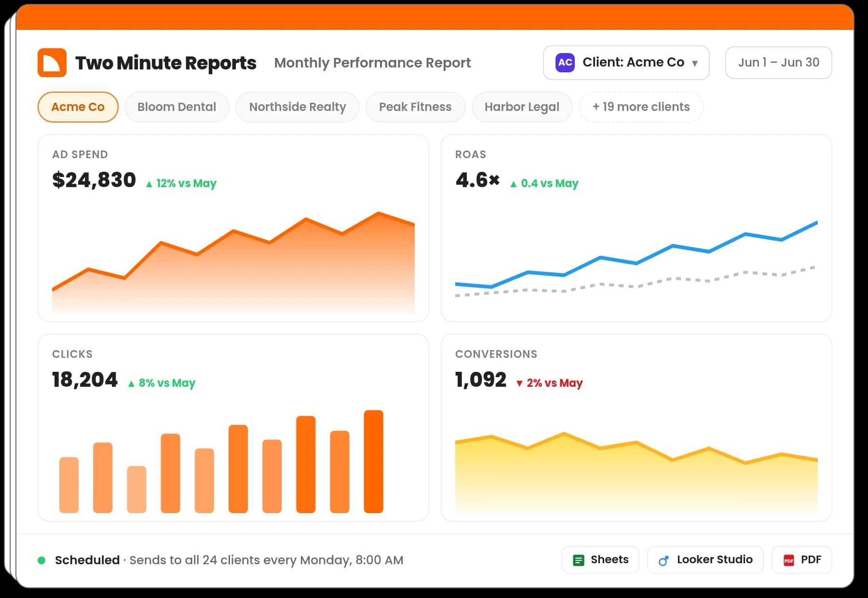
Task: Click the AC client avatar badge
Action: click(x=565, y=63)
